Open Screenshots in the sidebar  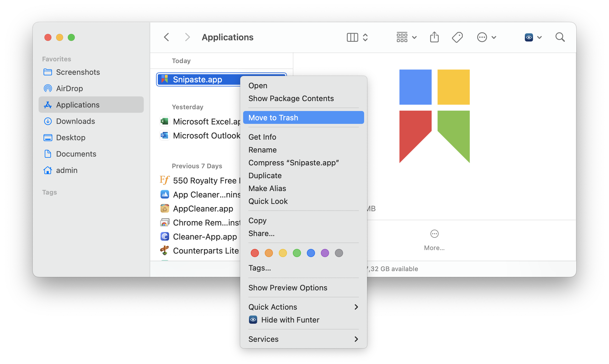91,72
